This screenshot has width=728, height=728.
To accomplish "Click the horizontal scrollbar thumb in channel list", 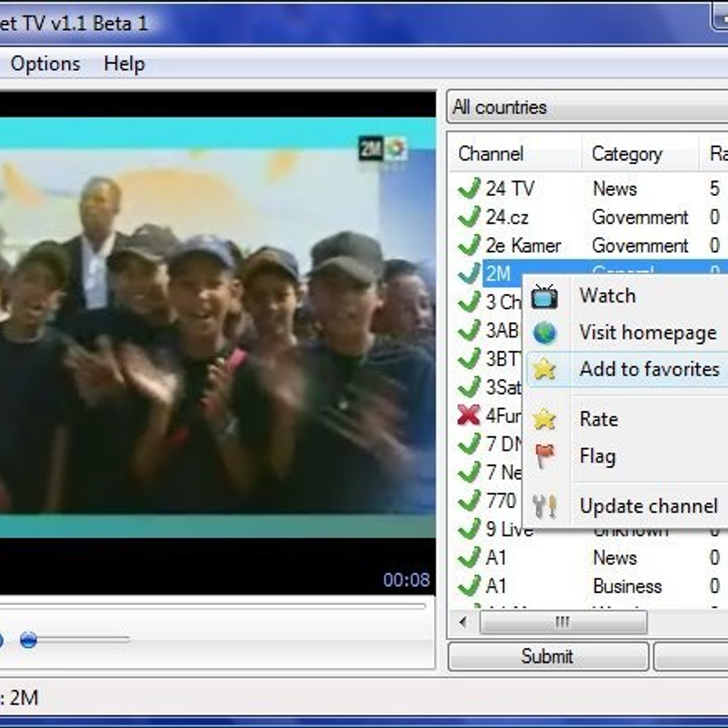I will [563, 622].
